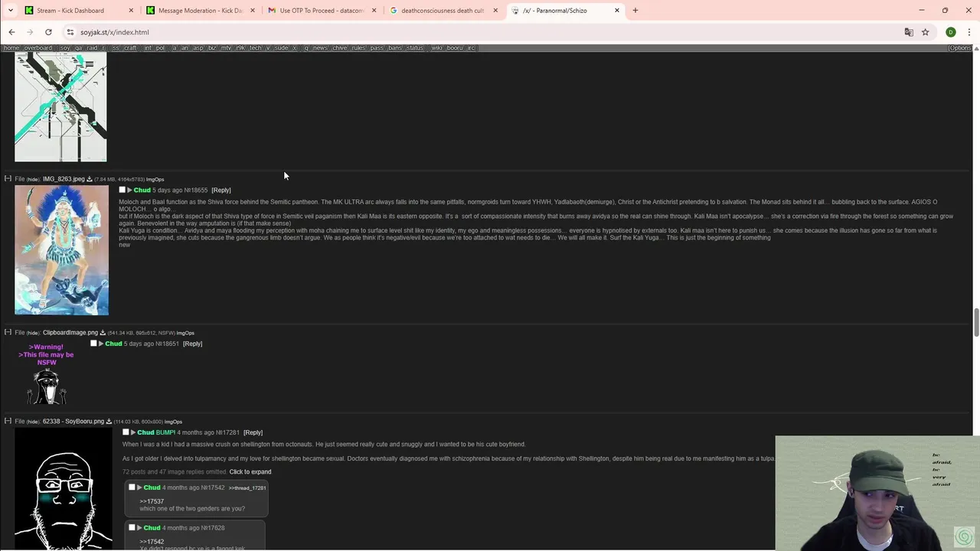Viewport: 980px width, 551px height.
Task: Open the rules link in board nav
Action: [358, 47]
